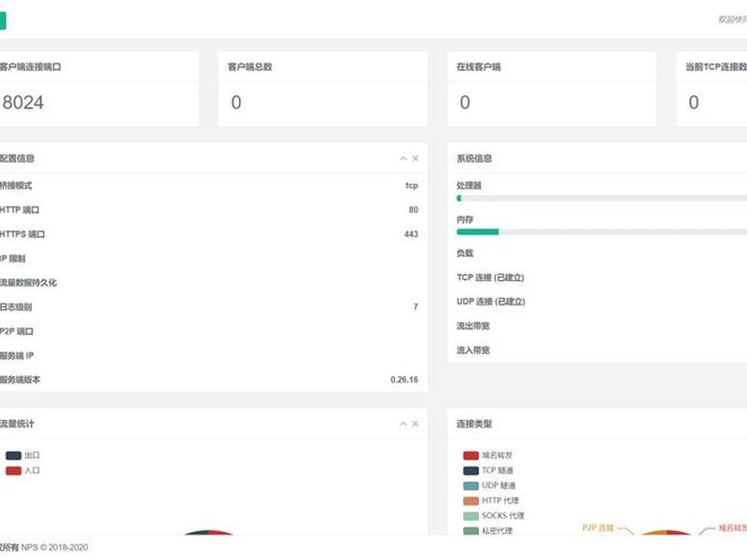Click the green button at the top left
747x560 pixels.
tap(3, 21)
